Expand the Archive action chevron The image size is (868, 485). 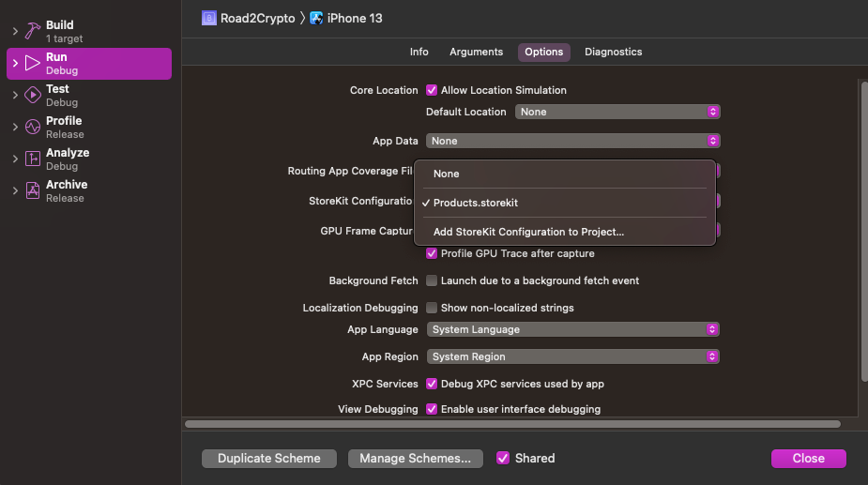pyautogui.click(x=15, y=191)
